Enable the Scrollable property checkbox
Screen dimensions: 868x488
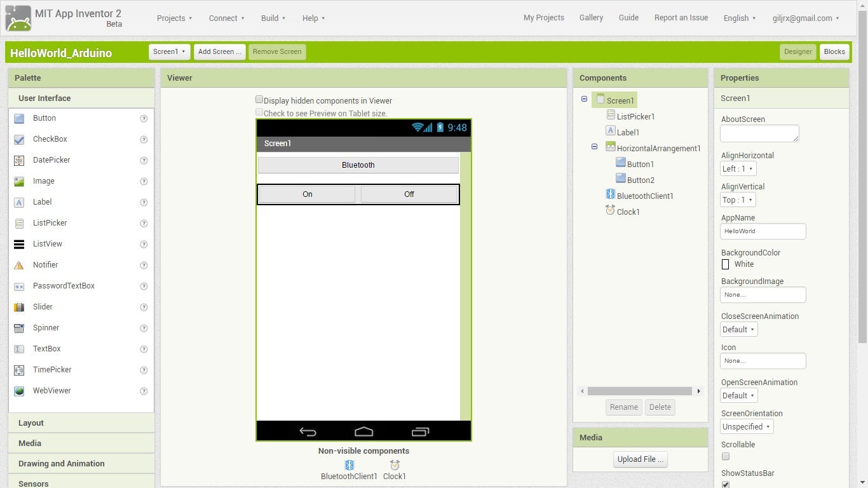[x=725, y=456]
